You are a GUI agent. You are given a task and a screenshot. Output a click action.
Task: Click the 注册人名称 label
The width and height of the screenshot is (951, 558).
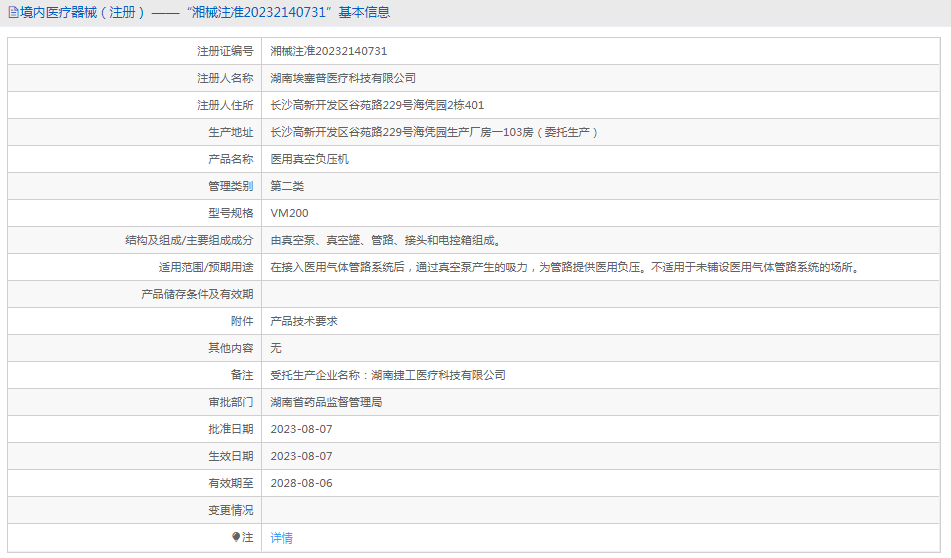pyautogui.click(x=225, y=78)
